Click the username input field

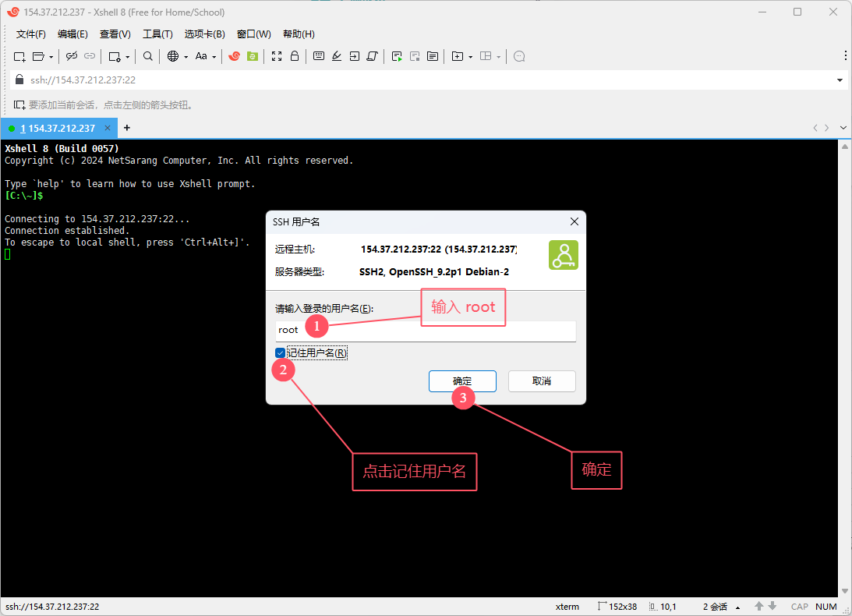coord(426,331)
